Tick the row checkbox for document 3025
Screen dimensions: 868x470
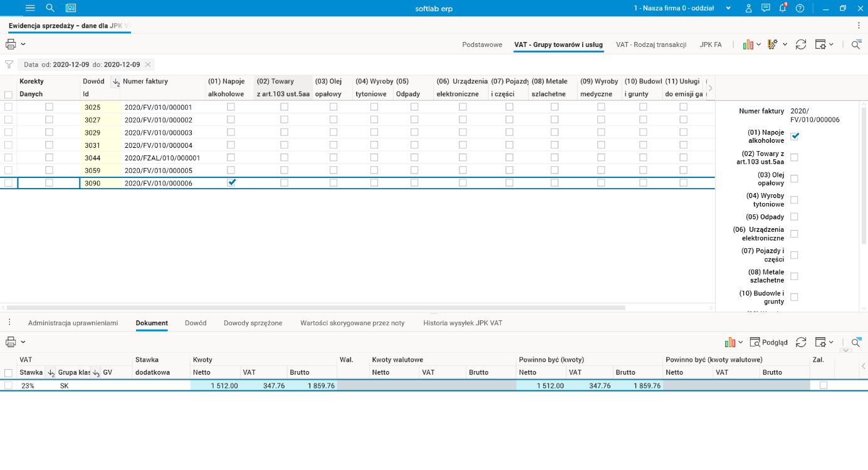8,107
